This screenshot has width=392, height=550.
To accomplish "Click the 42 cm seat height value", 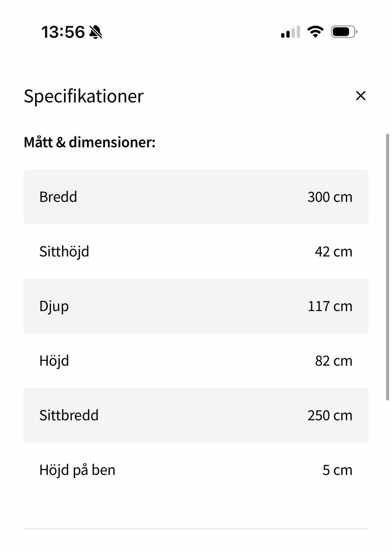I will (x=333, y=252).
